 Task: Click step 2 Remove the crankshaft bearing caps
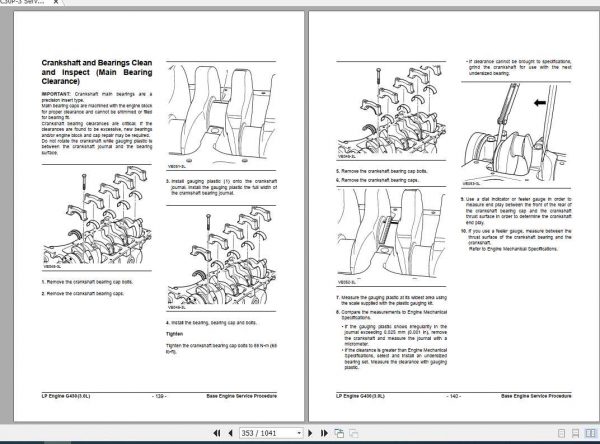click(83, 294)
